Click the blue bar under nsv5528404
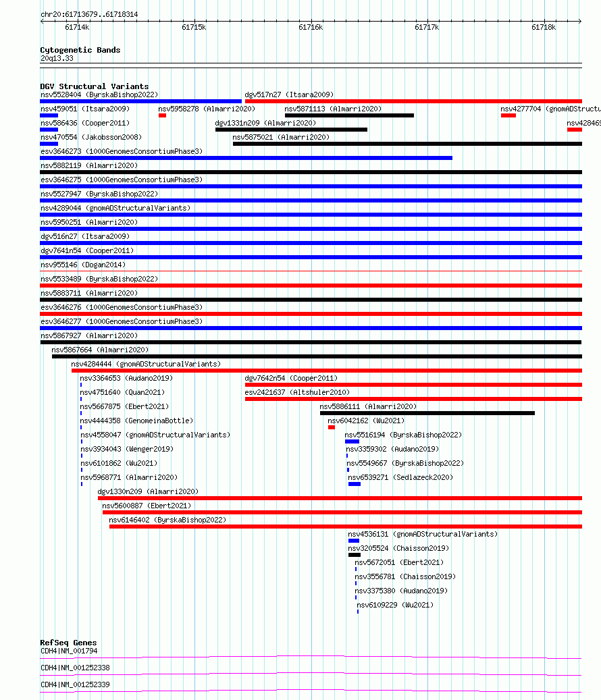601x700 pixels. click(x=140, y=101)
